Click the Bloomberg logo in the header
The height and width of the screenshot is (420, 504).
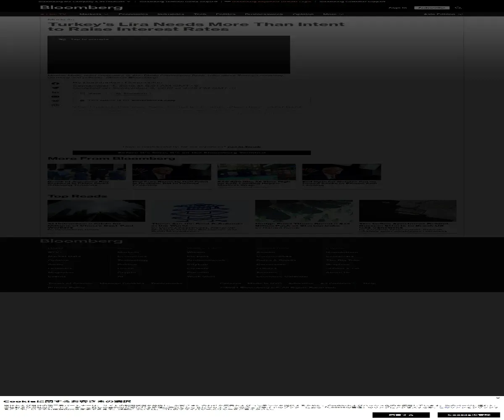[x=81, y=7]
